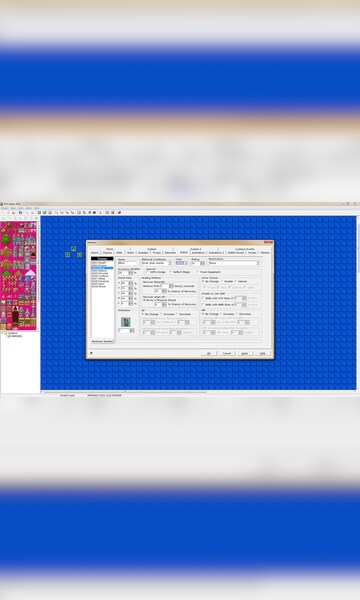The width and height of the screenshot is (360, 600).
Task: Switch to the Common Events tab
Action: coord(245,249)
